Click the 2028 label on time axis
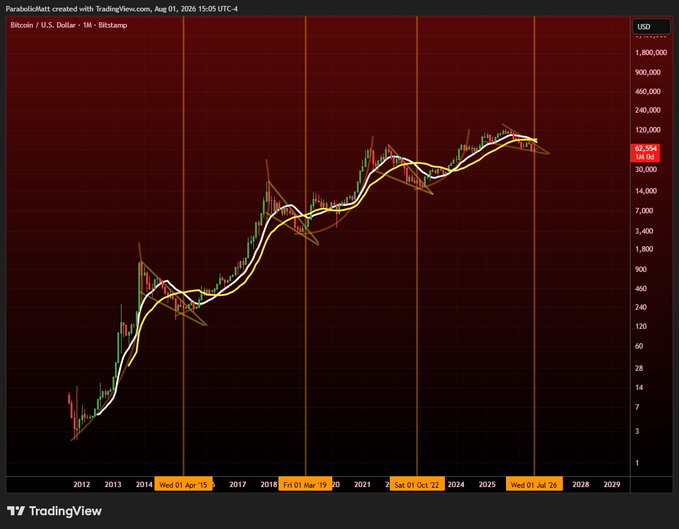Screen dimensions: 679x529 [x=580, y=484]
